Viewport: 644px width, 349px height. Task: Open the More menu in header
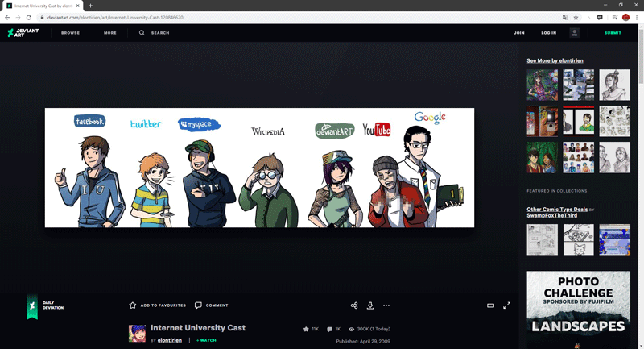click(x=110, y=33)
